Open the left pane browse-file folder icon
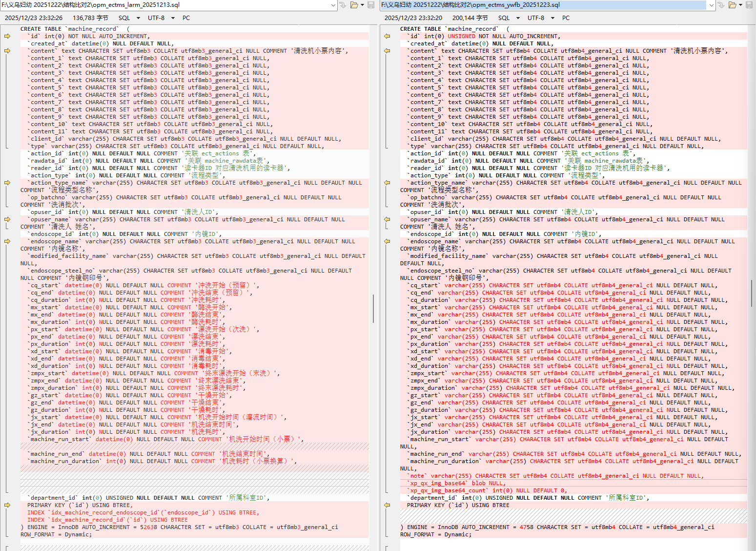756x551 pixels. pyautogui.click(x=354, y=5)
